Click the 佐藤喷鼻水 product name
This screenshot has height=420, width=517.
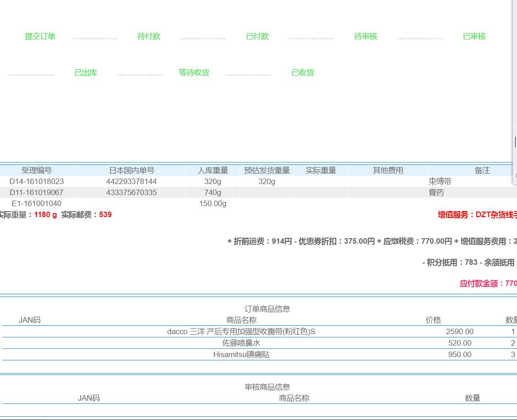point(241,343)
